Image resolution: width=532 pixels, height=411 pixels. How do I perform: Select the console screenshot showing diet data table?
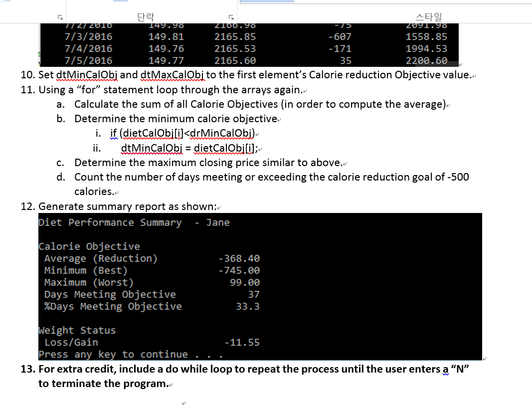coord(249,45)
